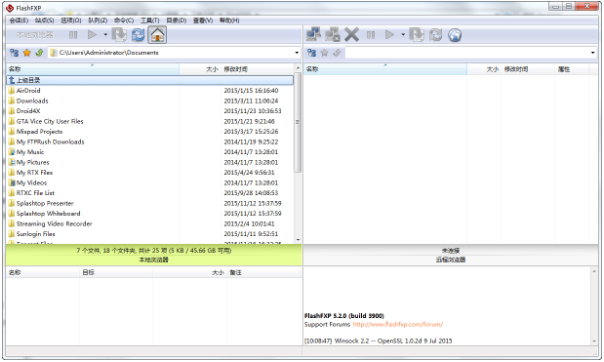Screen dimensions: 604x362
Task: Select the My Music folder
Action: point(150,152)
